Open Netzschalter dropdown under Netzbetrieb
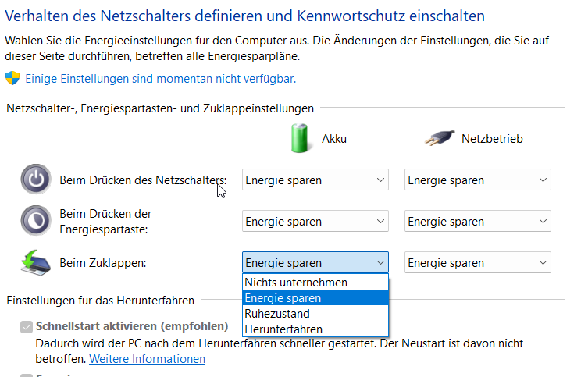Screen dimensions: 588x377 477,180
